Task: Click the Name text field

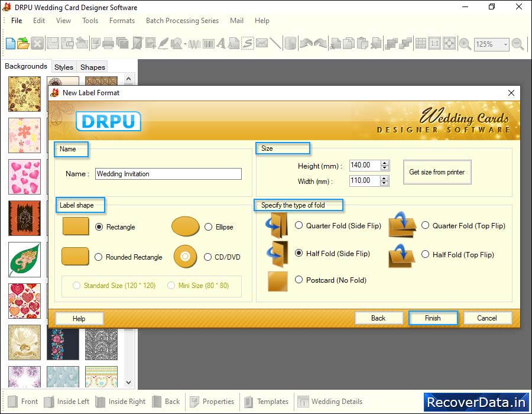Action: (168, 174)
